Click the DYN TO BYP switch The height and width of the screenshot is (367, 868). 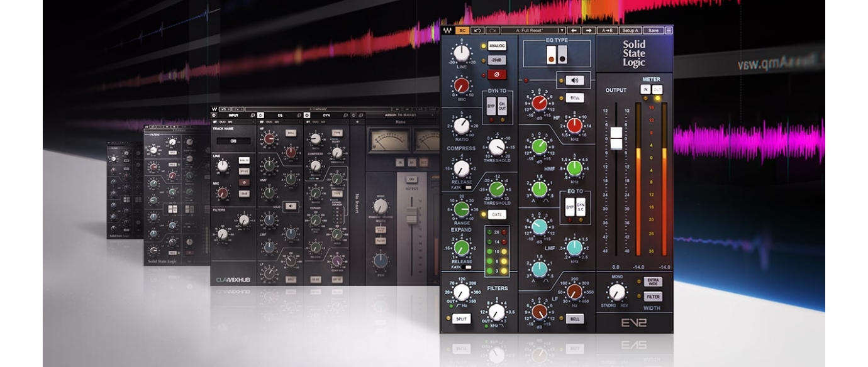[x=491, y=105]
